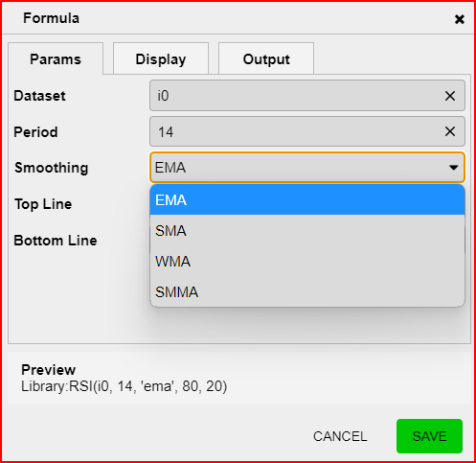Clear the Period value using its X icon
Image resolution: width=476 pixels, height=463 pixels.
[450, 131]
